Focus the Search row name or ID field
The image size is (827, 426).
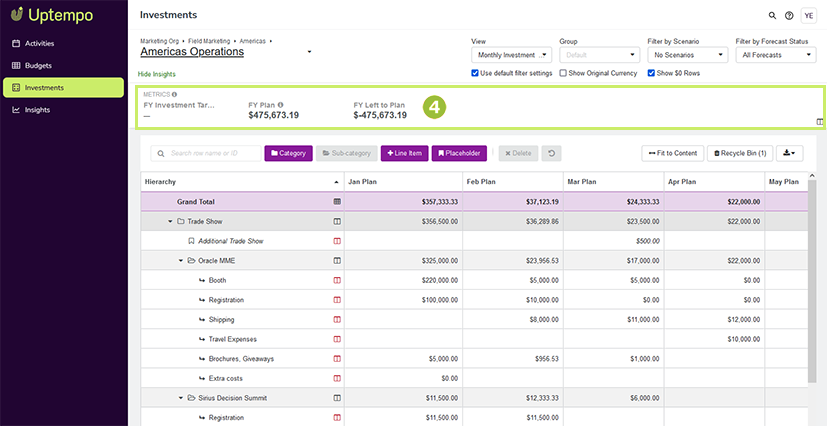[x=206, y=153]
